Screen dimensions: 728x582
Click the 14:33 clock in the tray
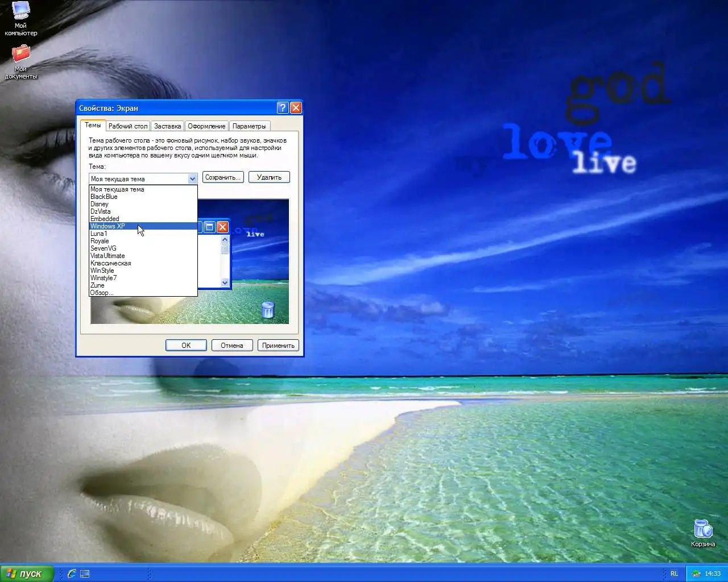[x=713, y=573]
